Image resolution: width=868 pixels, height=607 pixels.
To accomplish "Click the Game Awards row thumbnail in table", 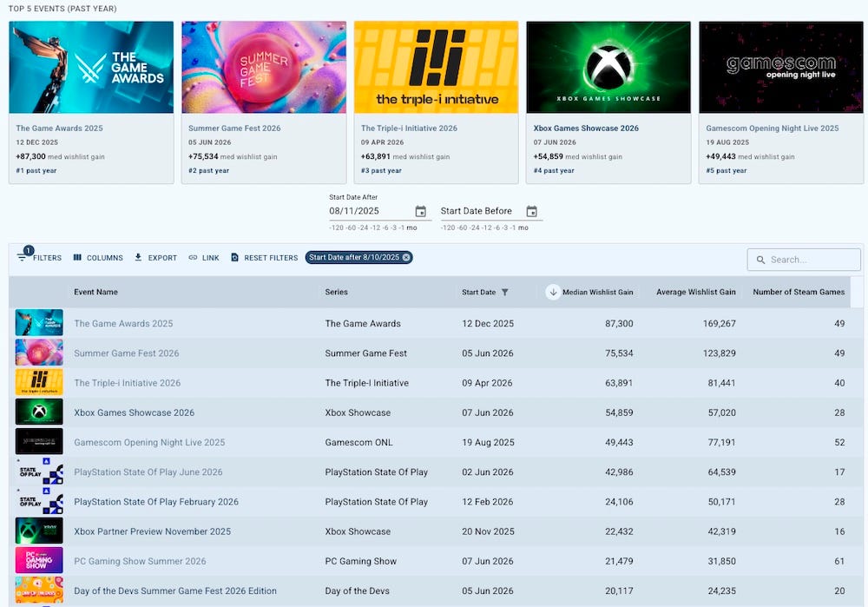I will point(39,323).
